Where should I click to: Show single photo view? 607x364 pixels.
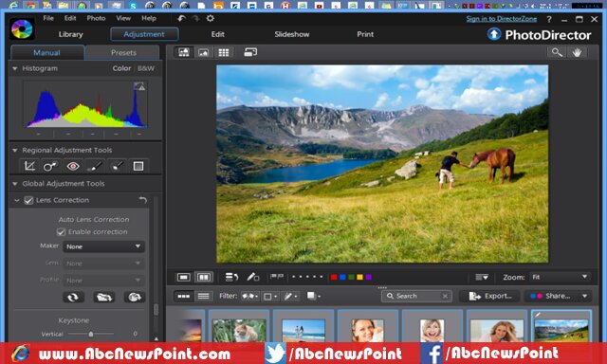point(183,277)
